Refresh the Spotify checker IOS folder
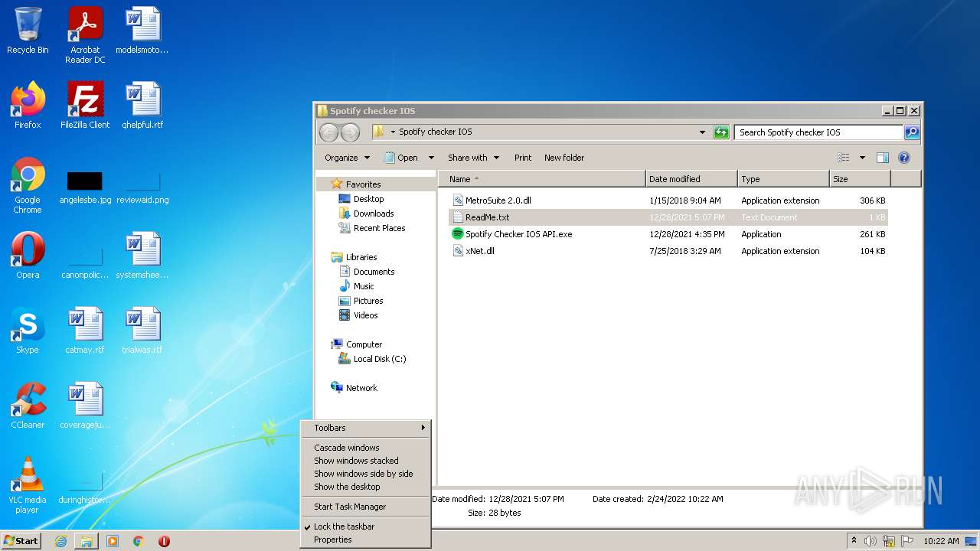Viewport: 980px width, 551px height. click(721, 132)
